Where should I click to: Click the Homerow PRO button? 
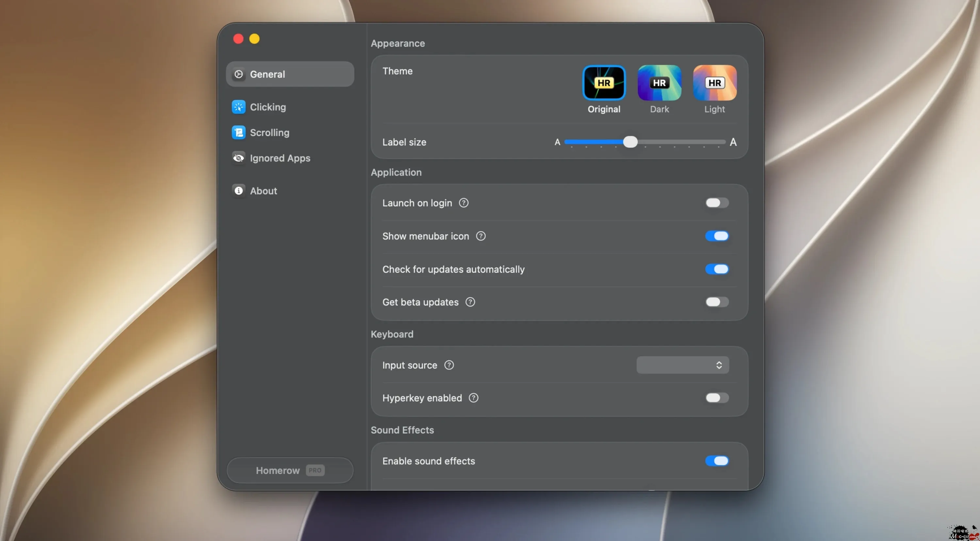pyautogui.click(x=290, y=471)
